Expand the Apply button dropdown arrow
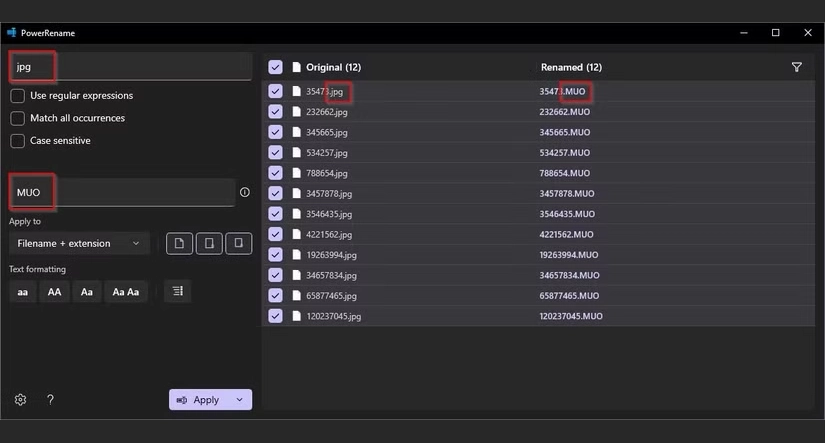Screen dimensions: 825x443 coord(240,400)
